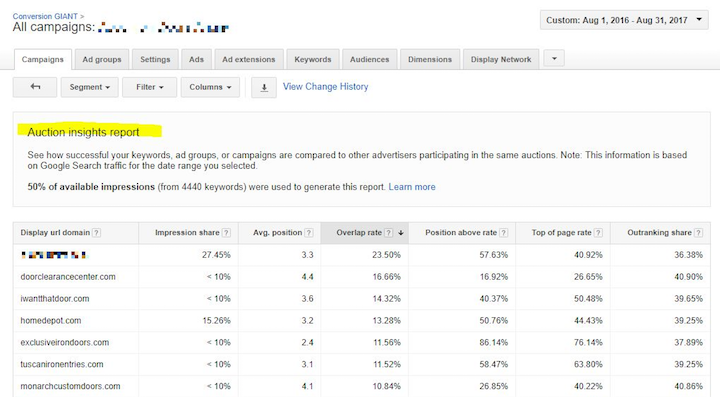The image size is (720, 397).
Task: Open the Ad extensions tab
Action: coord(249,60)
